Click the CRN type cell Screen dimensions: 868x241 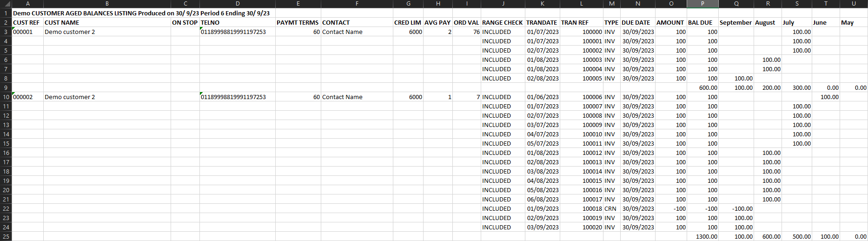point(610,208)
